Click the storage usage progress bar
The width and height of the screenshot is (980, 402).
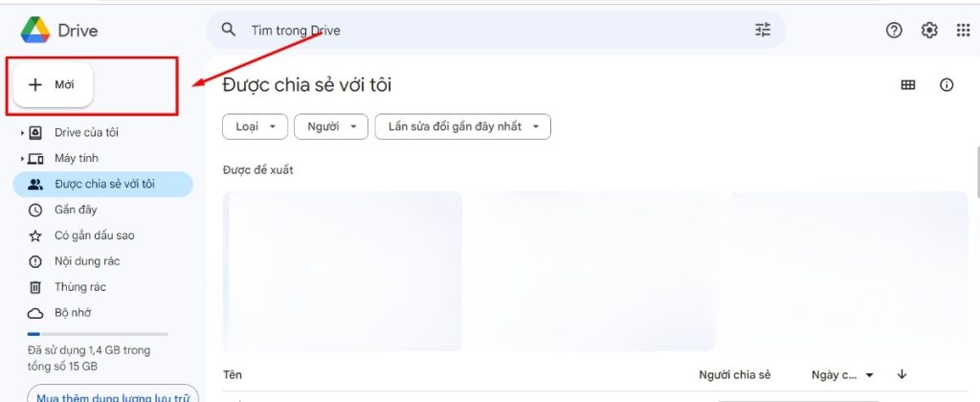[x=98, y=334]
